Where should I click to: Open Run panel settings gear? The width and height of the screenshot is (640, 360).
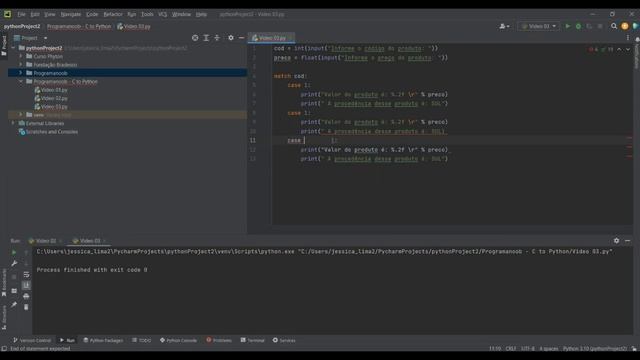[x=616, y=241]
